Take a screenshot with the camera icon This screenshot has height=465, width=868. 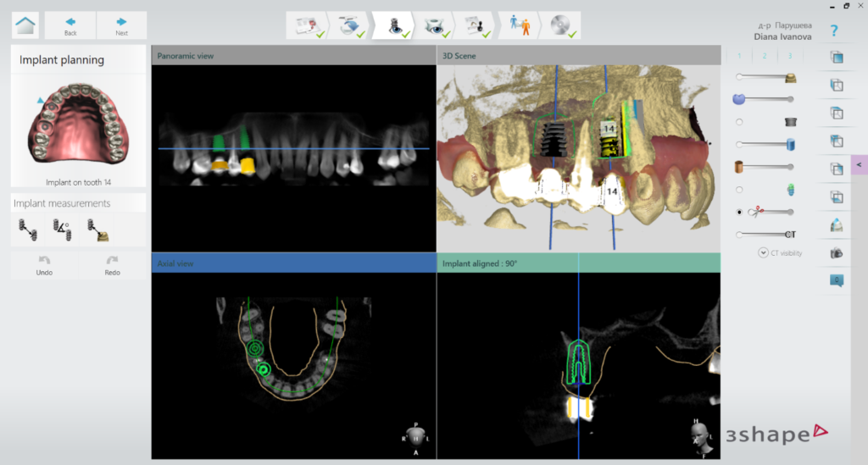pos(837,252)
